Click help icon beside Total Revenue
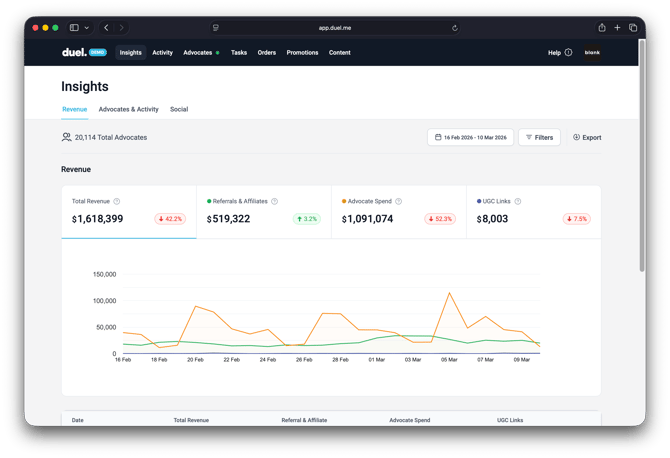670x458 pixels. click(117, 202)
